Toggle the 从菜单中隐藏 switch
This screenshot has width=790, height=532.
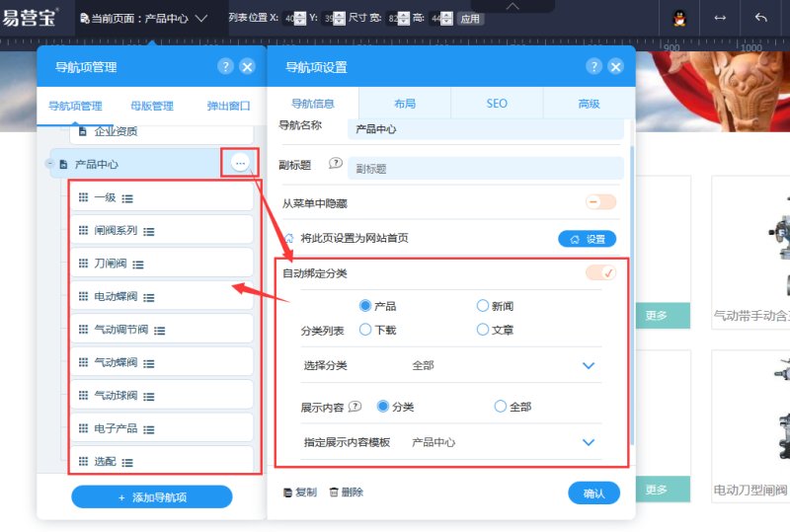(x=600, y=202)
